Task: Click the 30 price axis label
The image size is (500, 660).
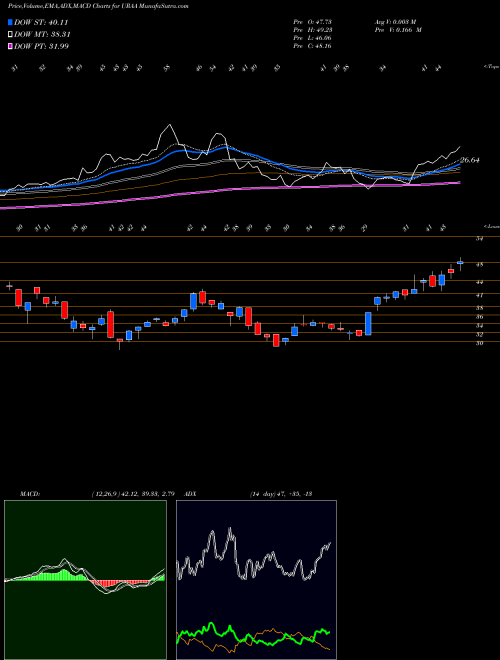Action: (479, 343)
